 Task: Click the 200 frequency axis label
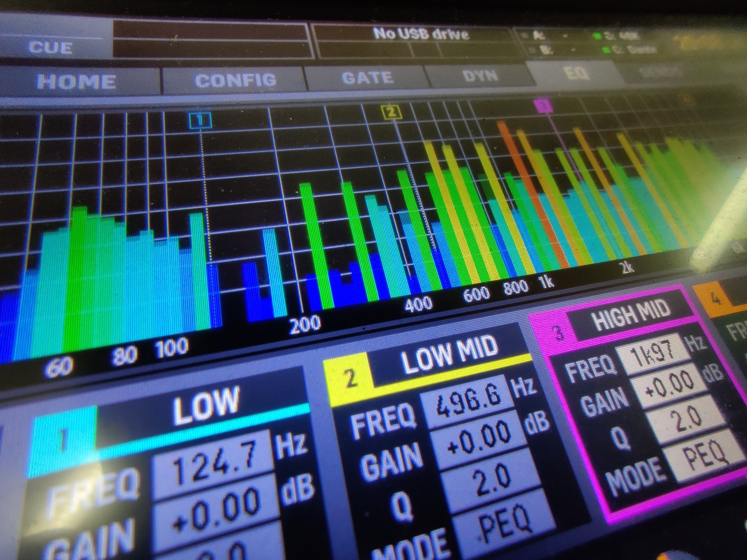306,324
